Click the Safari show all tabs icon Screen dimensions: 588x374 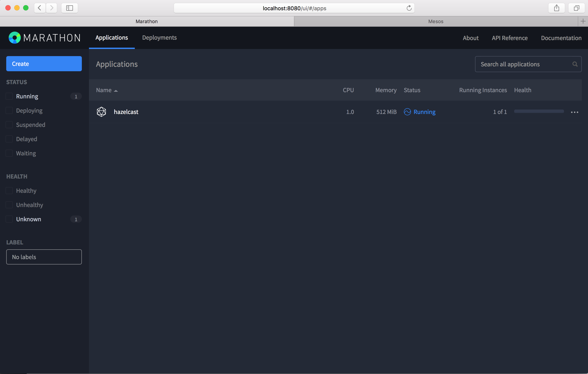pyautogui.click(x=576, y=8)
